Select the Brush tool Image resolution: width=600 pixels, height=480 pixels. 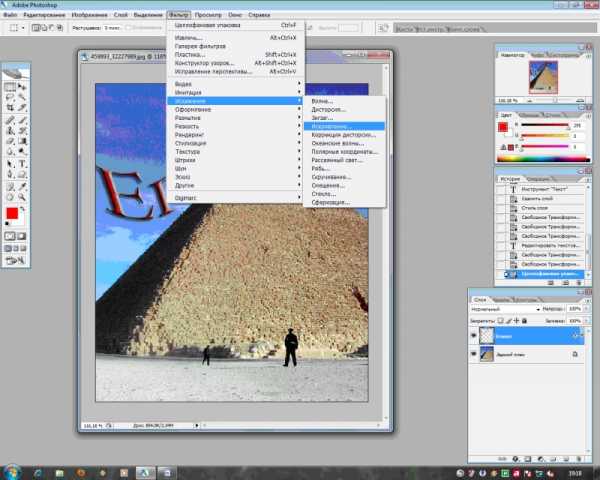(x=22, y=121)
